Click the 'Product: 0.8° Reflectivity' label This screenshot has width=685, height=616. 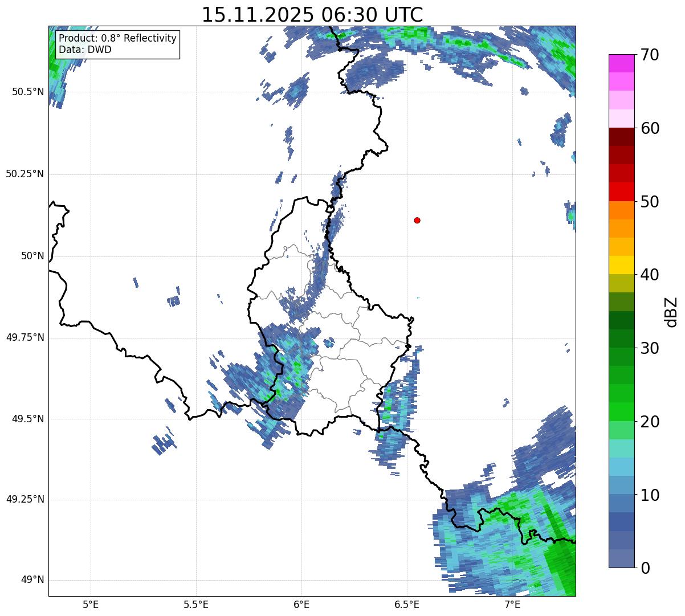point(118,38)
